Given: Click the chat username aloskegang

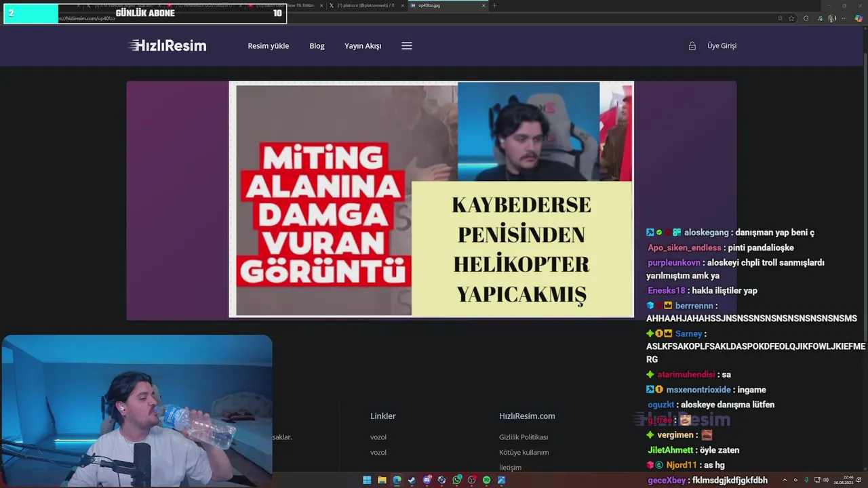Looking at the screenshot, I should click(706, 232).
